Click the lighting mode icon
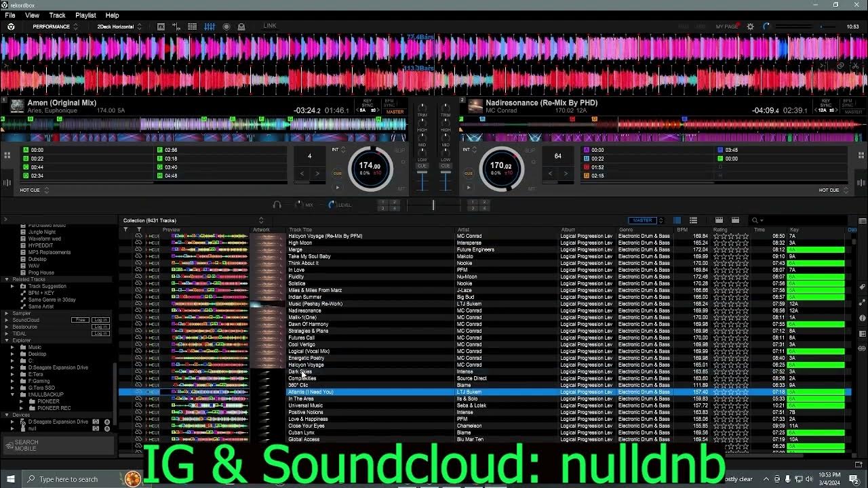This screenshot has height=488, width=868. [241, 26]
